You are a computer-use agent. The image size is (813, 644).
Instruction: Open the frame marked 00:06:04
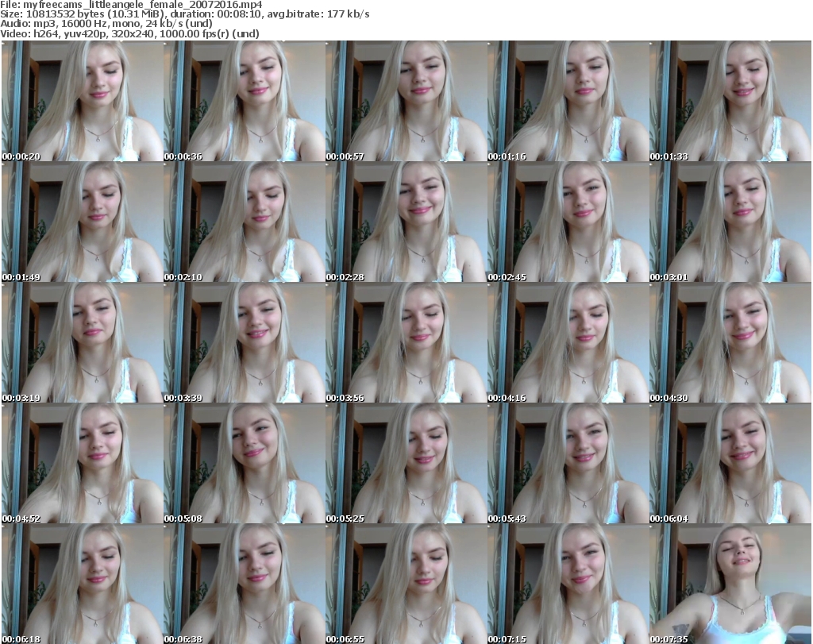(730, 464)
